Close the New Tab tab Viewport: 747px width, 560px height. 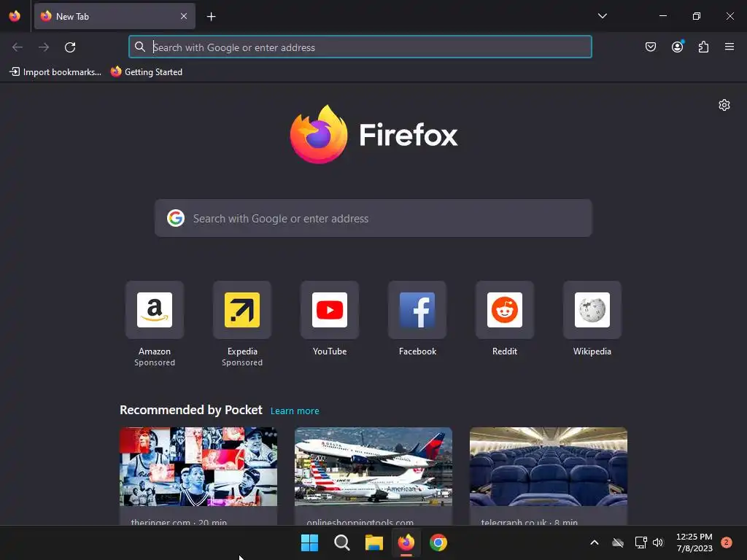coord(184,16)
